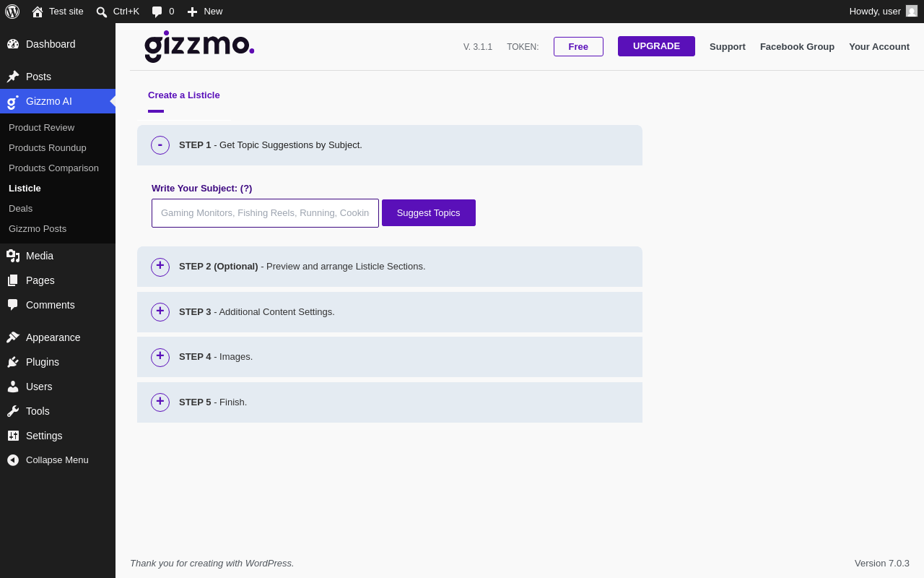Click the comments bubble in admin bar
The width and height of the screenshot is (924, 578).
[x=157, y=12]
